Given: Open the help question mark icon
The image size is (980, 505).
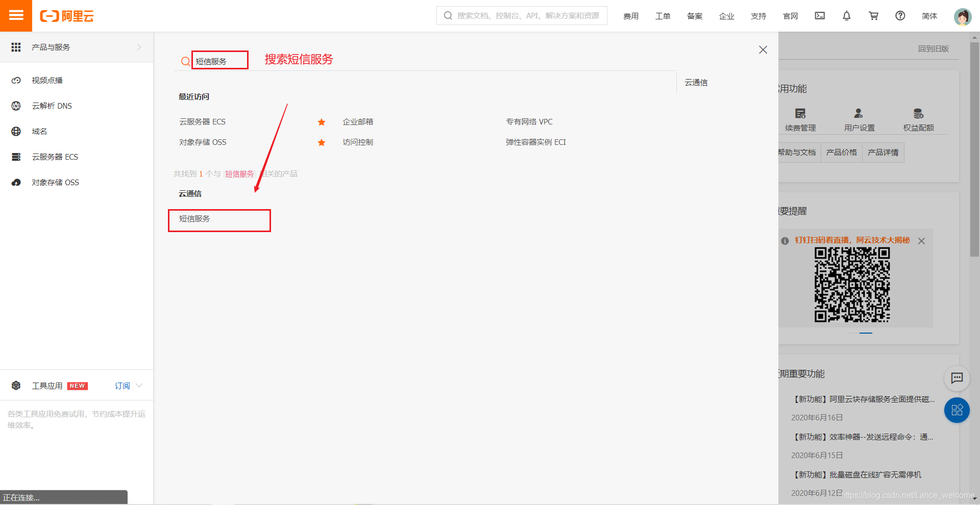Looking at the screenshot, I should [900, 16].
